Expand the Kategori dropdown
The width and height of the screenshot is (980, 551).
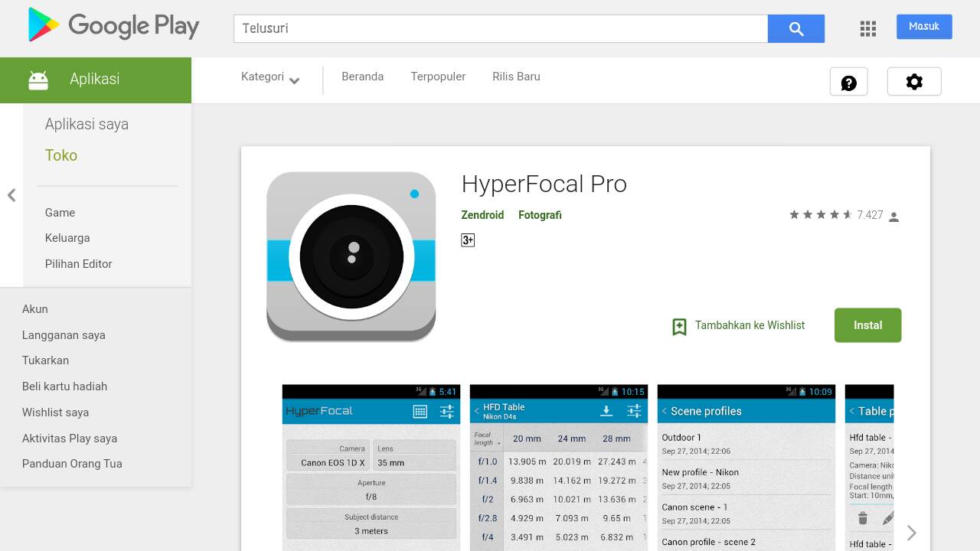pyautogui.click(x=269, y=77)
